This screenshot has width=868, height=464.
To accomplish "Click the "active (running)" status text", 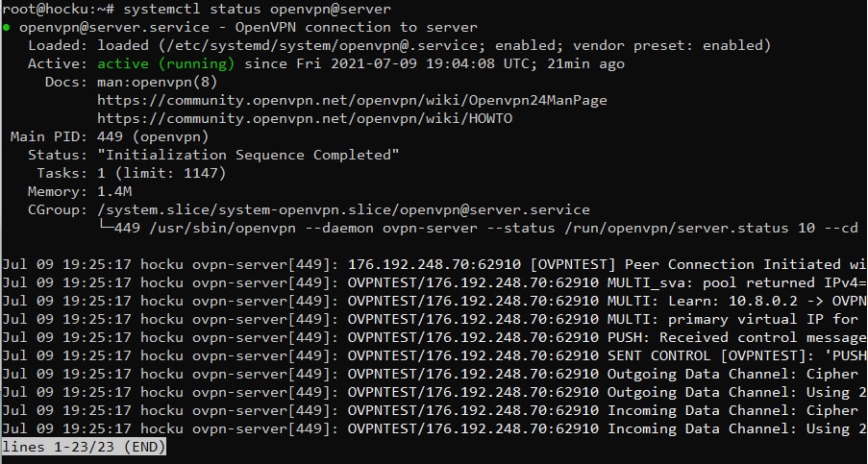I will click(166, 63).
